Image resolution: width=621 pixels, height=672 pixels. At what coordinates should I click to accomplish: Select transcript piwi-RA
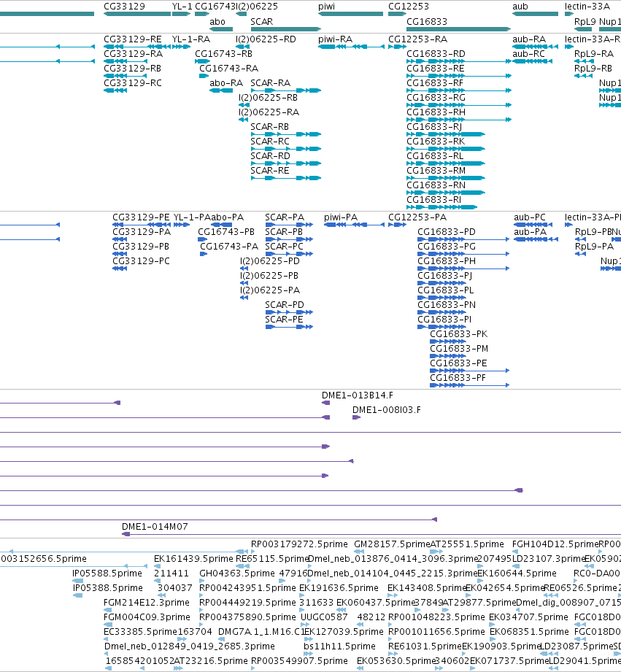351,47
